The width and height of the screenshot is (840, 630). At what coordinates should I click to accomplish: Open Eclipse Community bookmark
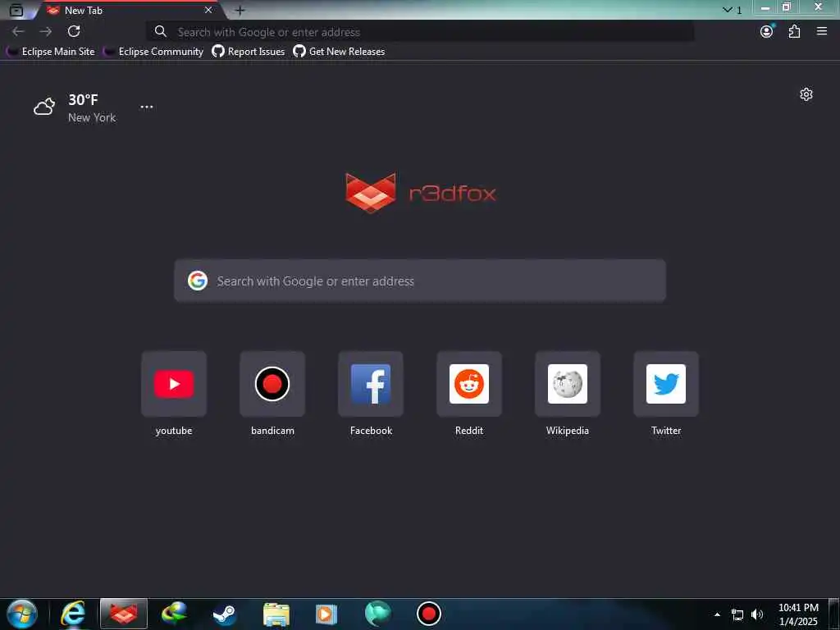[x=153, y=52]
